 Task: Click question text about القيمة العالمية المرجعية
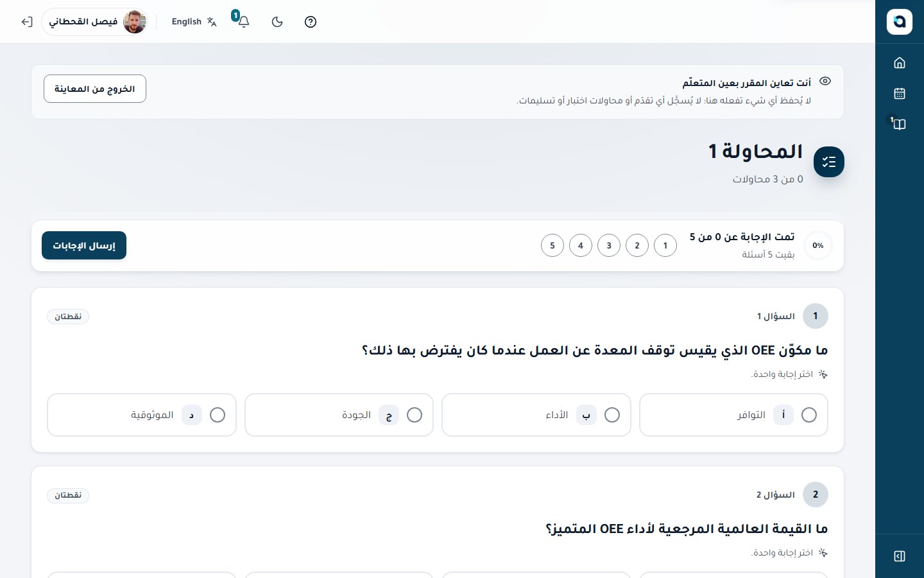point(687,529)
